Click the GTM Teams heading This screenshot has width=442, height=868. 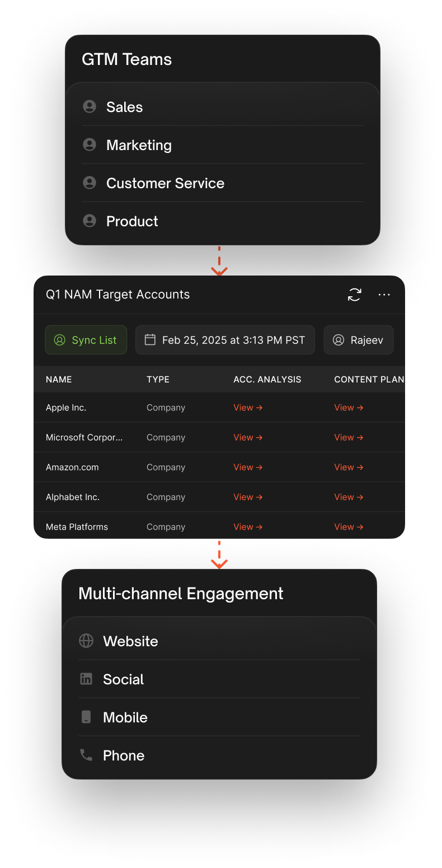127,59
